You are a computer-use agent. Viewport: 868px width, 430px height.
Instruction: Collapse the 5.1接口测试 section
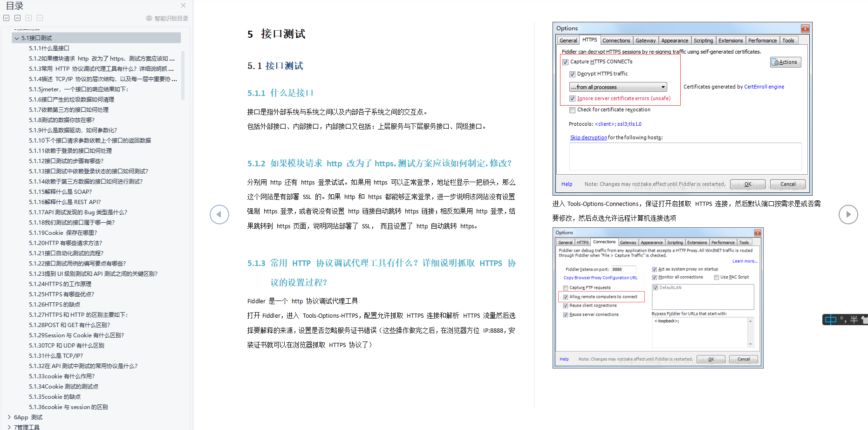tap(16, 38)
